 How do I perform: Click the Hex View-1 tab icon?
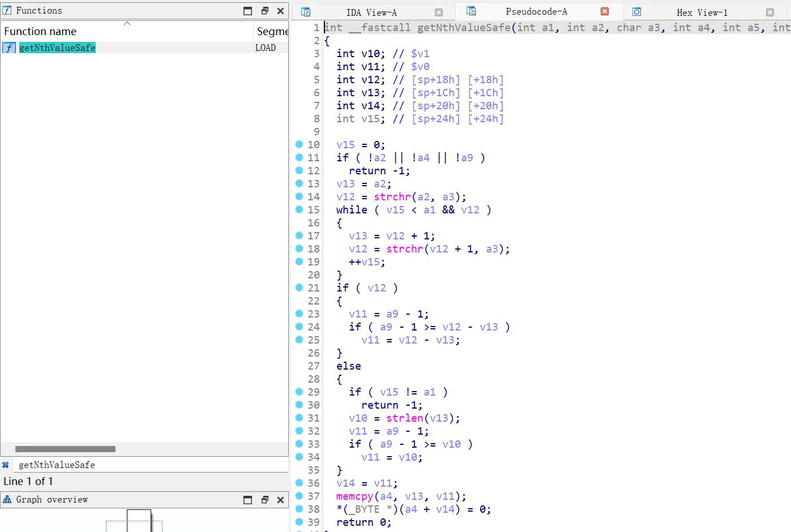click(636, 12)
